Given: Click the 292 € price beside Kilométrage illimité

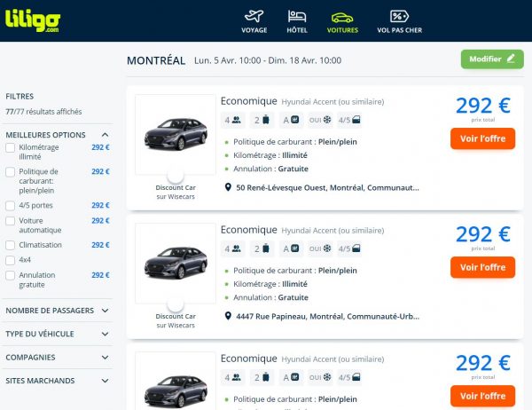Looking at the screenshot, I should pos(100,147).
